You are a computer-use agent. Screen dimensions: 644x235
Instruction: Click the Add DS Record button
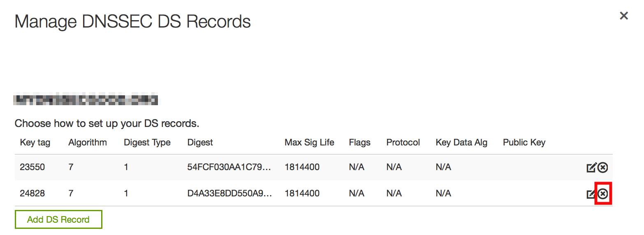(x=58, y=220)
